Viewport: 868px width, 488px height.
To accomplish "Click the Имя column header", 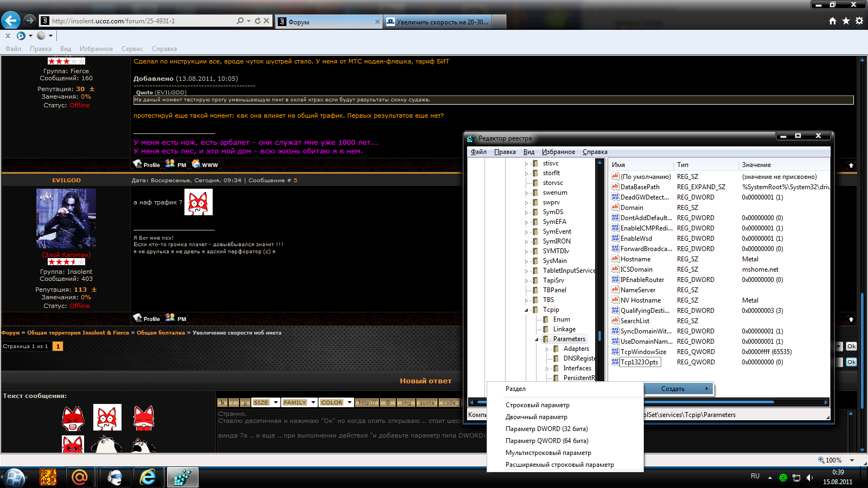I will 641,164.
